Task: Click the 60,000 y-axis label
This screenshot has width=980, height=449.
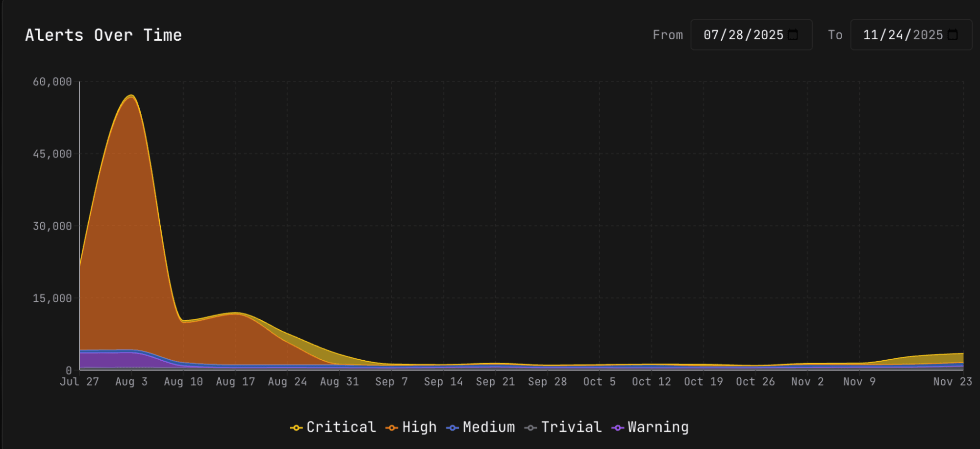Action: click(52, 82)
